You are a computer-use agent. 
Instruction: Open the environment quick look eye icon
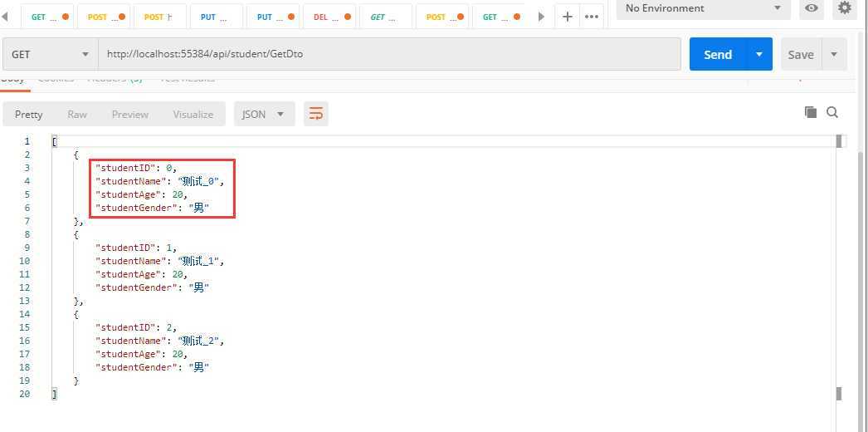click(x=811, y=7)
